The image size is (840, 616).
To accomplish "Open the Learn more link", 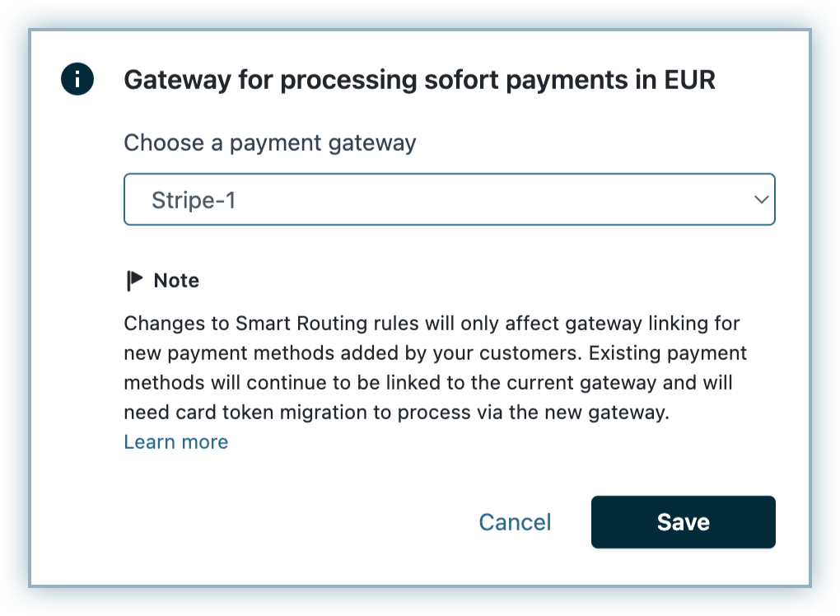I will click(x=175, y=442).
